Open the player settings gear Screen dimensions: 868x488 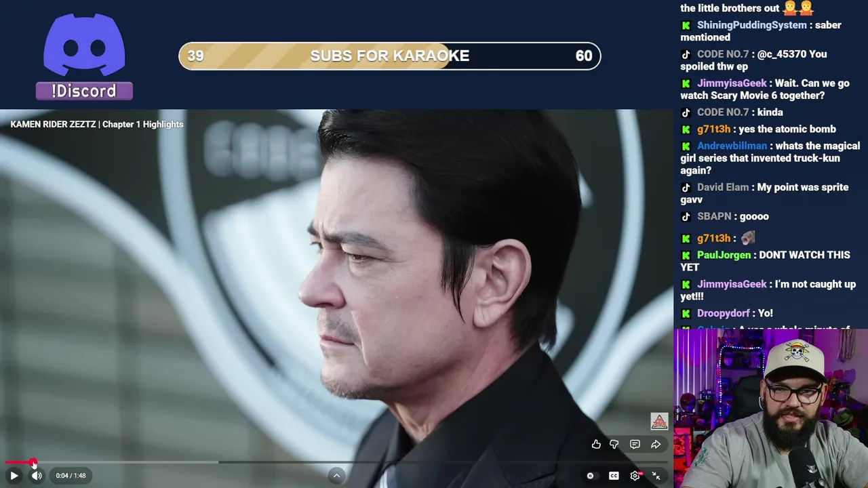pyautogui.click(x=635, y=476)
